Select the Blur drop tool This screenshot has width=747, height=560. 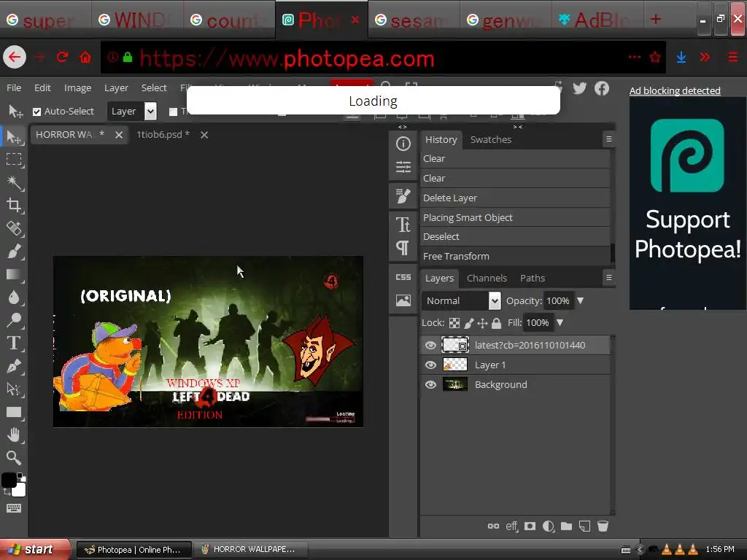(14, 297)
